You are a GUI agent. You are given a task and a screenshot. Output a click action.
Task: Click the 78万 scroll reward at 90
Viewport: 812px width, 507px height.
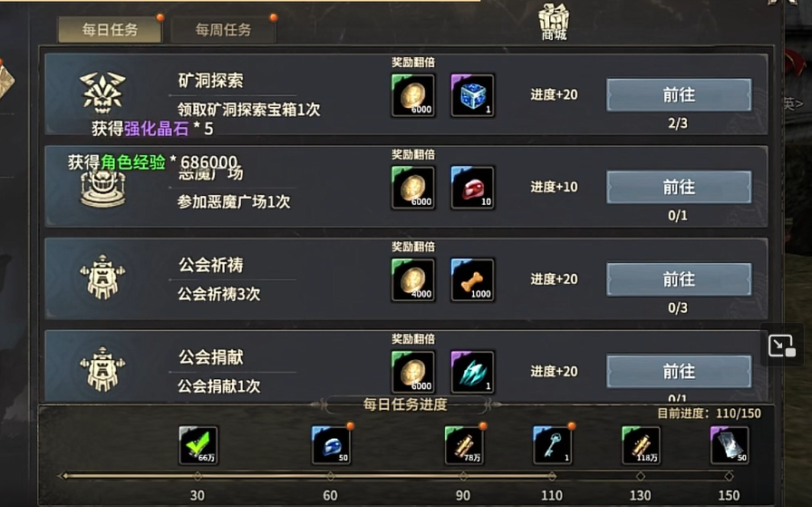click(464, 444)
